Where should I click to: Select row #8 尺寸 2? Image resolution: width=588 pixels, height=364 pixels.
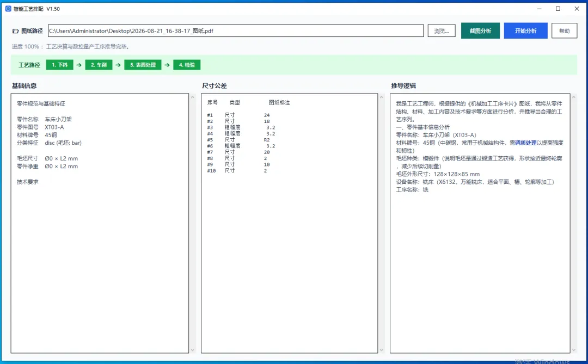pyautogui.click(x=237, y=158)
